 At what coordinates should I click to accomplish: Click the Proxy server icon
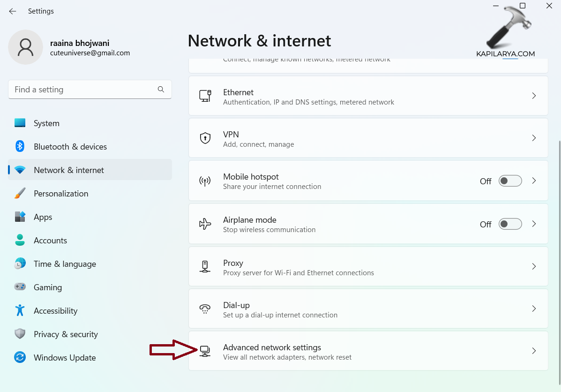(205, 266)
